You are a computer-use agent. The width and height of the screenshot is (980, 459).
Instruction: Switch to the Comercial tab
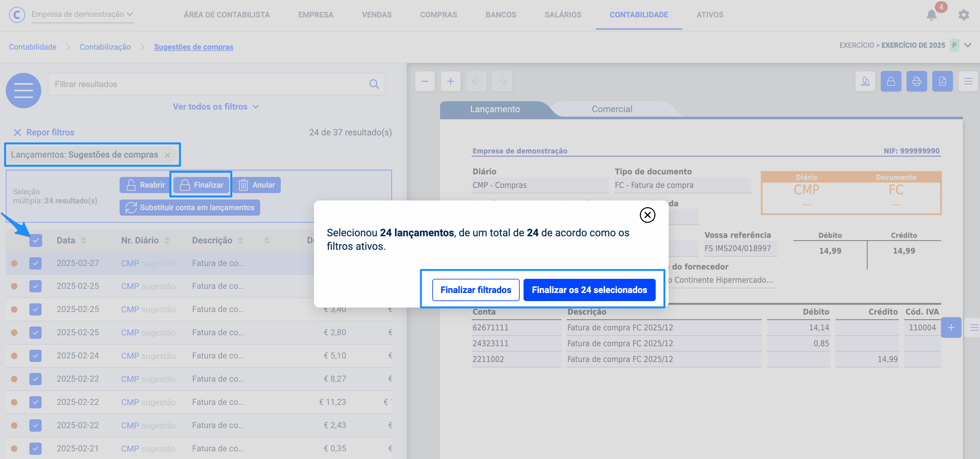click(x=611, y=109)
